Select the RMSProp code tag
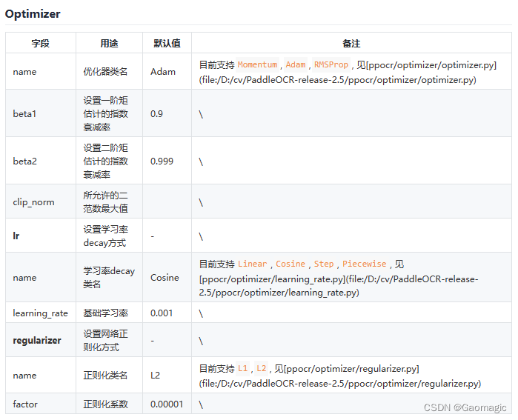 (331, 64)
